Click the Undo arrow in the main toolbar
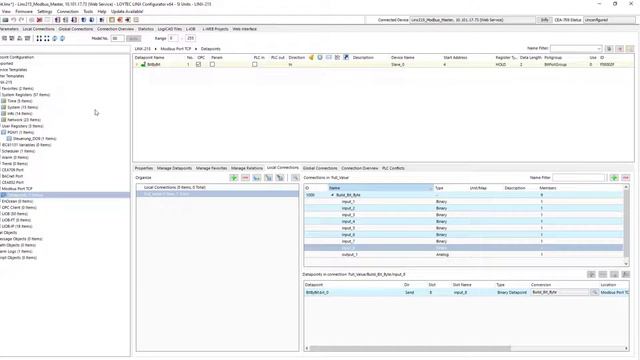Image resolution: width=640 pixels, height=360 pixels. (13, 20)
